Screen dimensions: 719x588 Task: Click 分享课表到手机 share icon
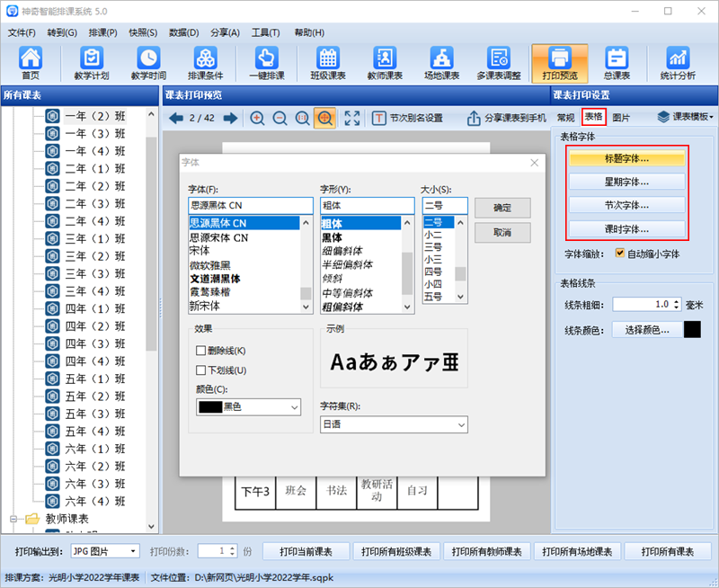[506, 119]
